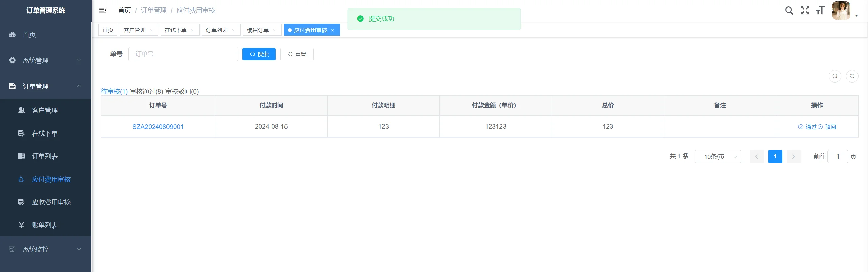The height and width of the screenshot is (272, 868).
Task: Click the 订单列表 book icon
Action: point(21,156)
